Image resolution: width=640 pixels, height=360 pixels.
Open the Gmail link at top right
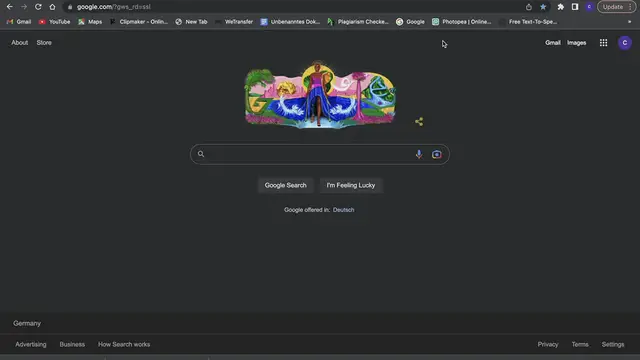pyautogui.click(x=553, y=42)
